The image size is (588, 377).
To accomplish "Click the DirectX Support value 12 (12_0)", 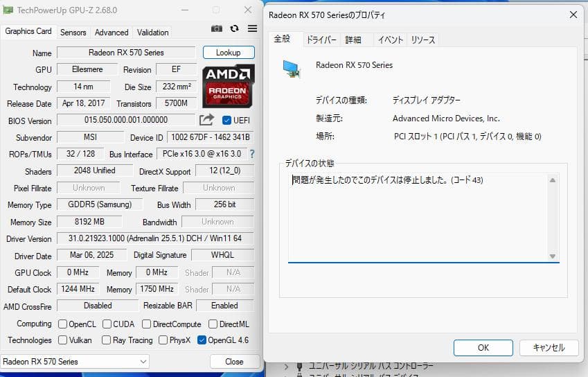I will (224, 170).
